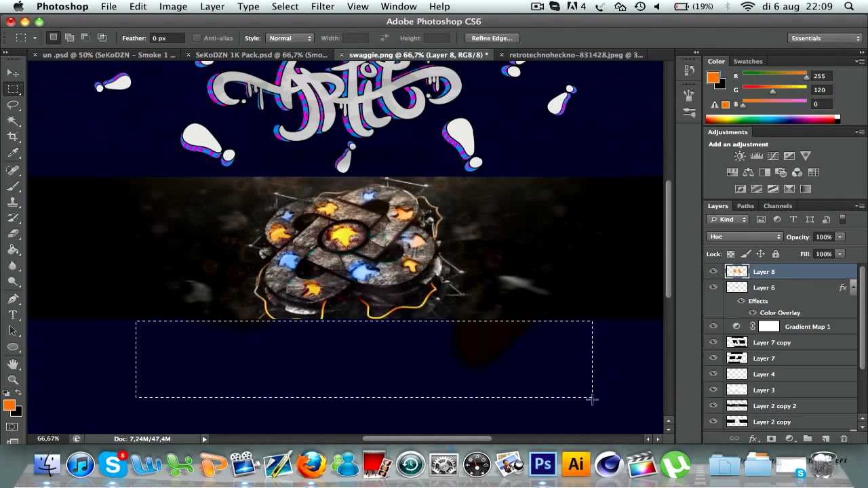Select the Clone Stamp tool
This screenshot has height=488, width=868.
tap(13, 202)
